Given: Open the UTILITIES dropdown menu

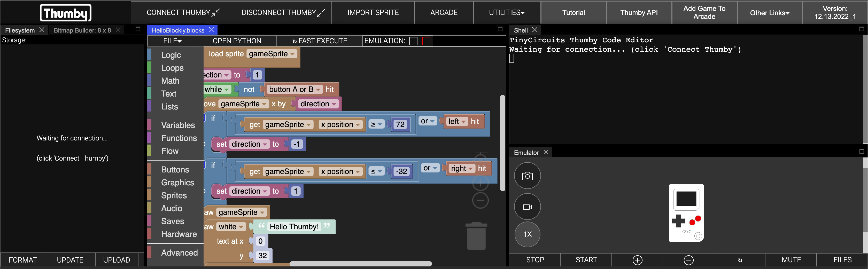Looking at the screenshot, I should point(506,13).
